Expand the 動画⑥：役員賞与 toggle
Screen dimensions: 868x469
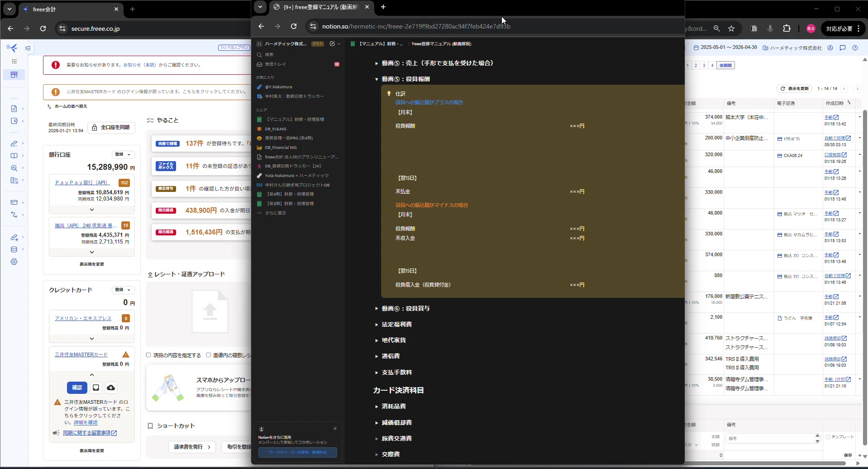pos(377,309)
